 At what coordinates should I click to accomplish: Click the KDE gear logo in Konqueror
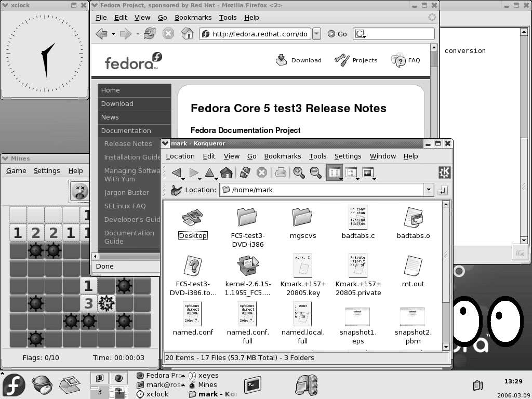coord(445,172)
